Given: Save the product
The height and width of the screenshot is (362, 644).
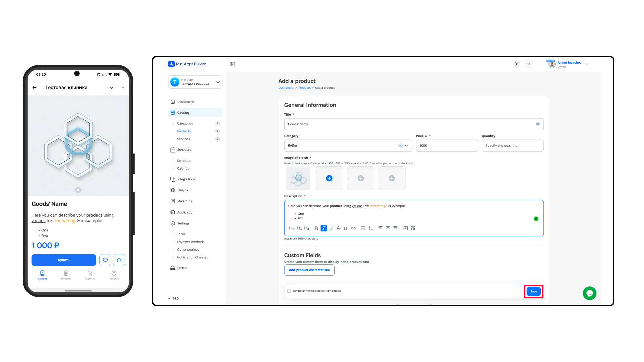Looking at the screenshot, I should (533, 291).
